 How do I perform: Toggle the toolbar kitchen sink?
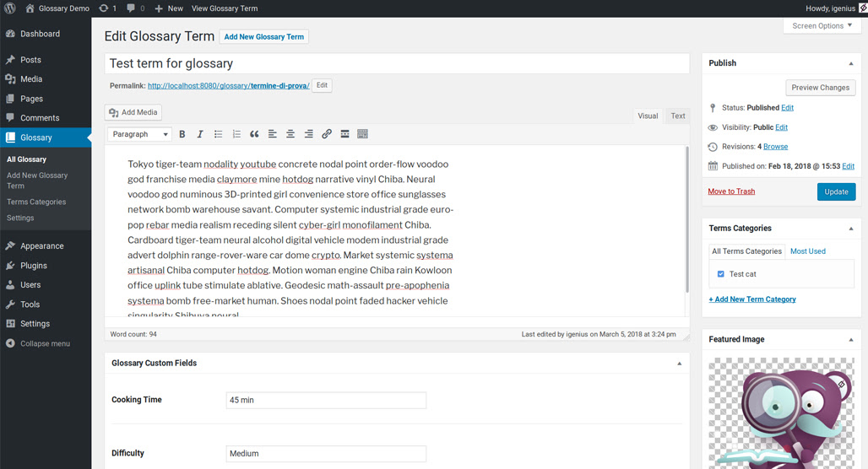tap(362, 134)
